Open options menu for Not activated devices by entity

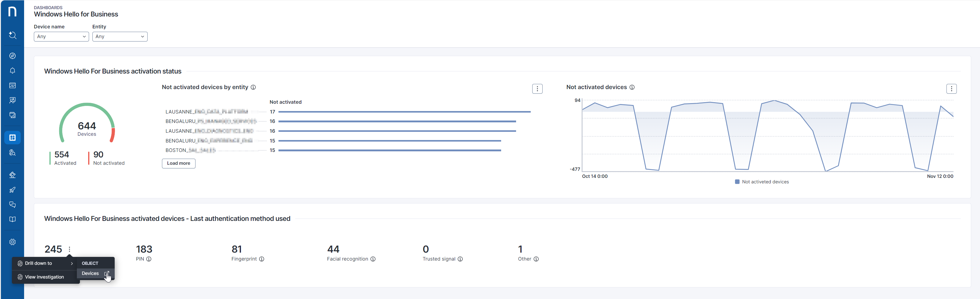(x=537, y=89)
